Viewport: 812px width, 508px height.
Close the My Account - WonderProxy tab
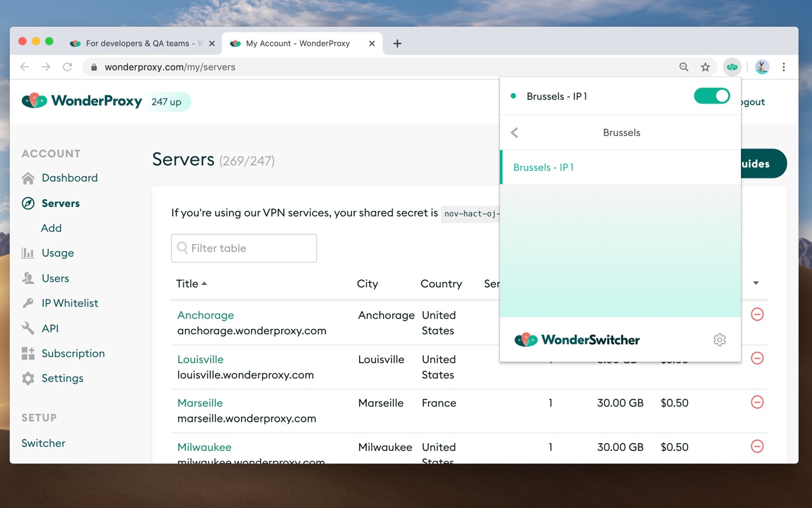click(372, 43)
